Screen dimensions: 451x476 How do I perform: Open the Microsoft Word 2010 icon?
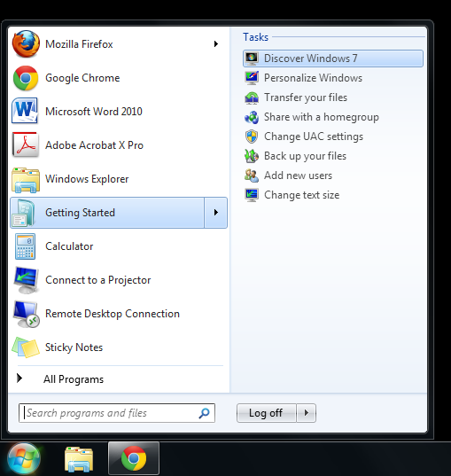[x=25, y=111]
